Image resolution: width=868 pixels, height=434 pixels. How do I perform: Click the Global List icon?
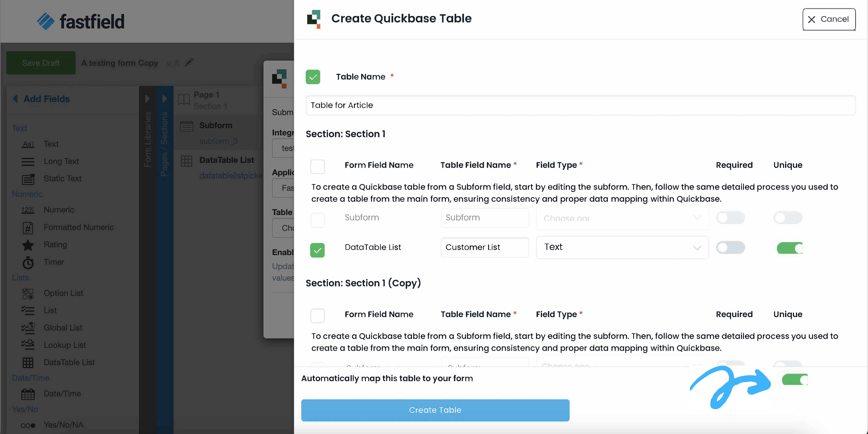(28, 328)
